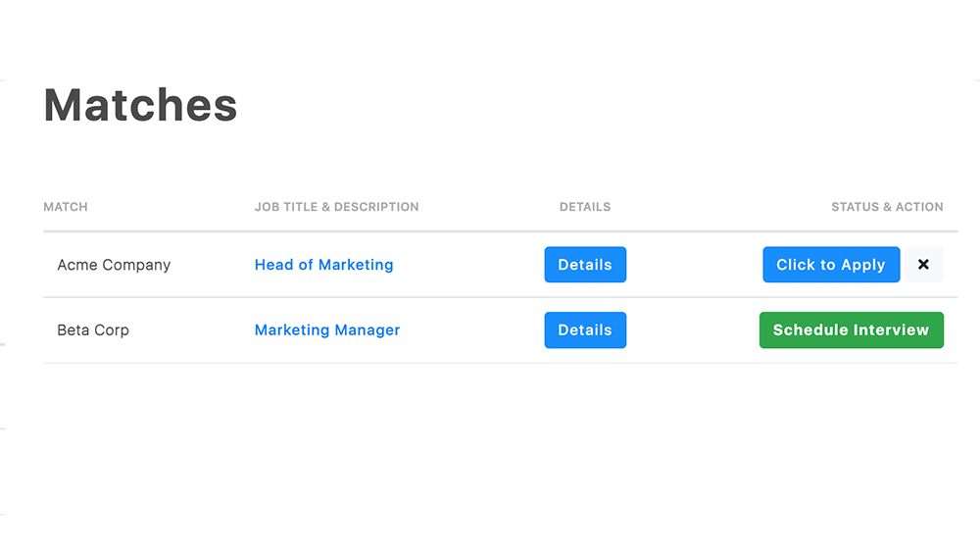
Task: Open the Head of Marketing job link
Action: [x=323, y=265]
